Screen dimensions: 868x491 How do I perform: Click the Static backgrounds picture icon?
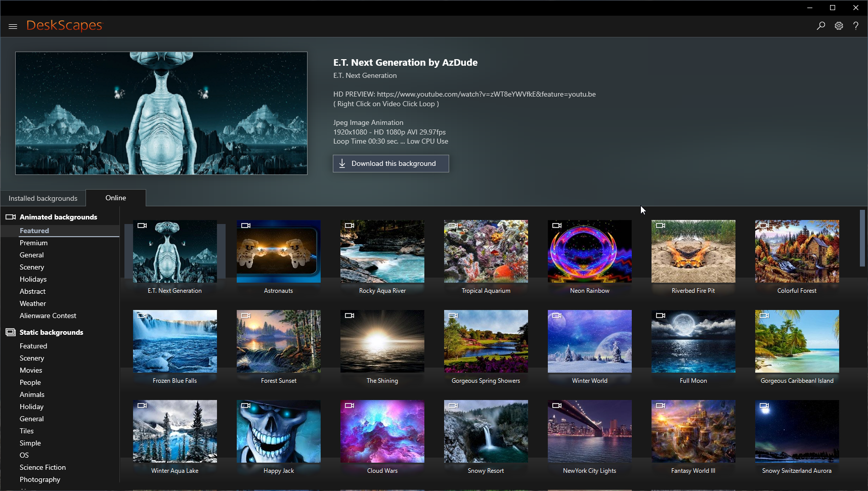pyautogui.click(x=11, y=332)
